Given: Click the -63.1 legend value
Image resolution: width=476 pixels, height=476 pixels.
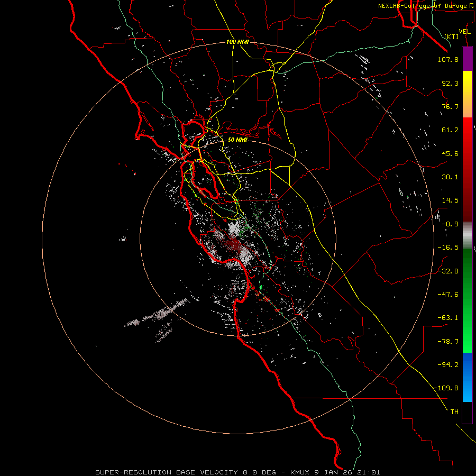Looking at the screenshot, I should pos(448,318).
